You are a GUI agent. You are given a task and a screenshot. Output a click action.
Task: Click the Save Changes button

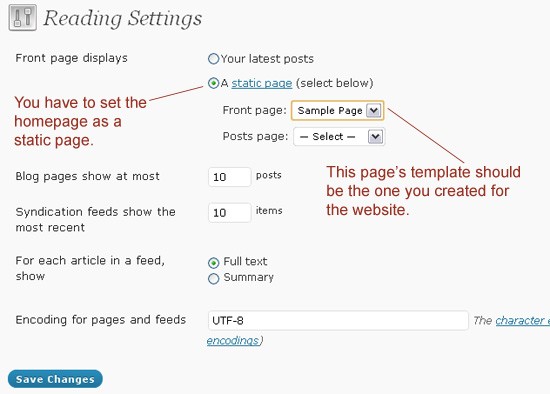(55, 379)
